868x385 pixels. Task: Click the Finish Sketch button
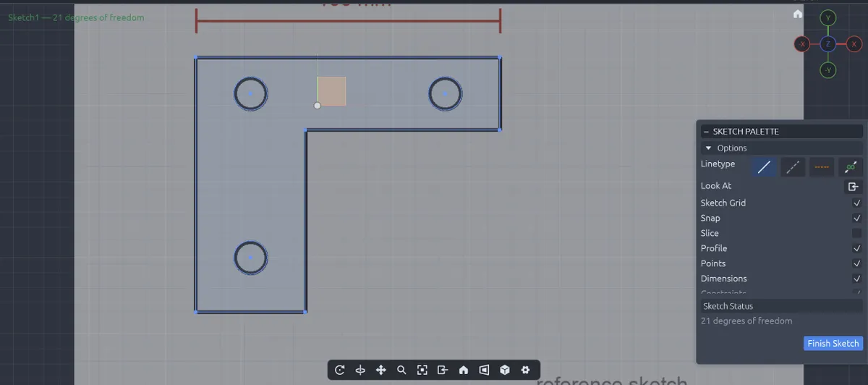(x=833, y=343)
